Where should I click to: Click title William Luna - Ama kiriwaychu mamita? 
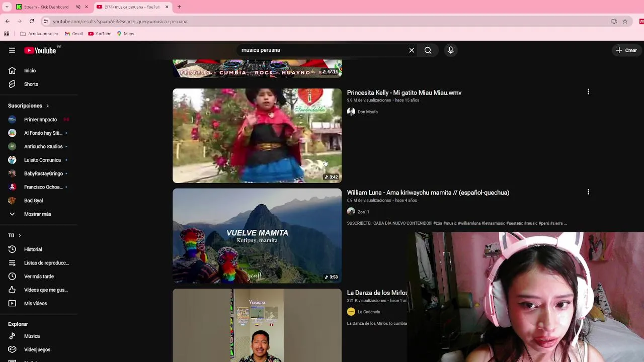[428, 193]
